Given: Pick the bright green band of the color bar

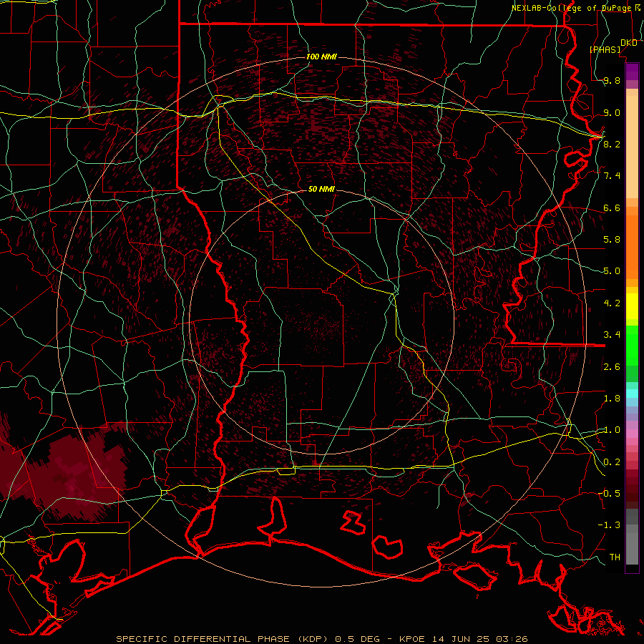Looking at the screenshot, I should 632,345.
